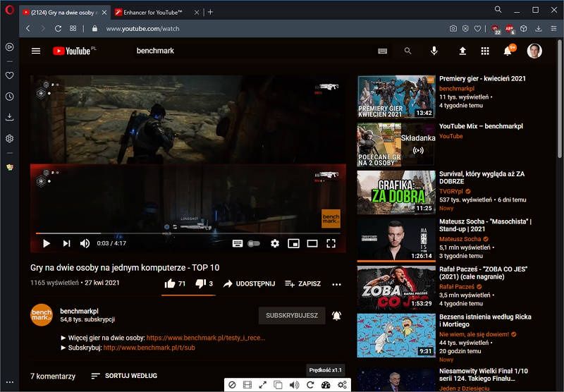Open YouTube notifications bell
The width and height of the screenshot is (564, 392).
pos(508,51)
